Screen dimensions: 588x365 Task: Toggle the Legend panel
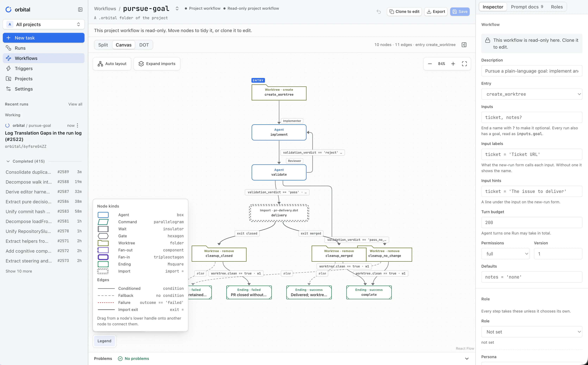click(104, 341)
